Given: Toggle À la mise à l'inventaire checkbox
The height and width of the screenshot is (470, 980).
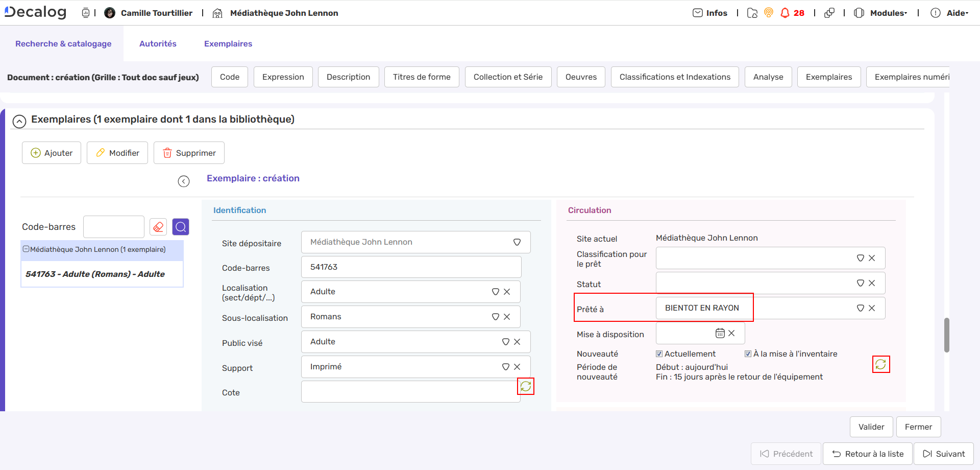Looking at the screenshot, I should 748,354.
